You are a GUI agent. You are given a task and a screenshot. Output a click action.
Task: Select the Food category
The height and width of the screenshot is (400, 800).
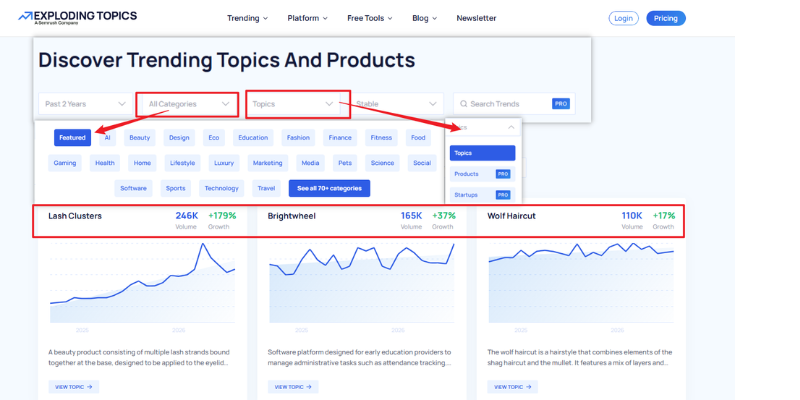[418, 138]
